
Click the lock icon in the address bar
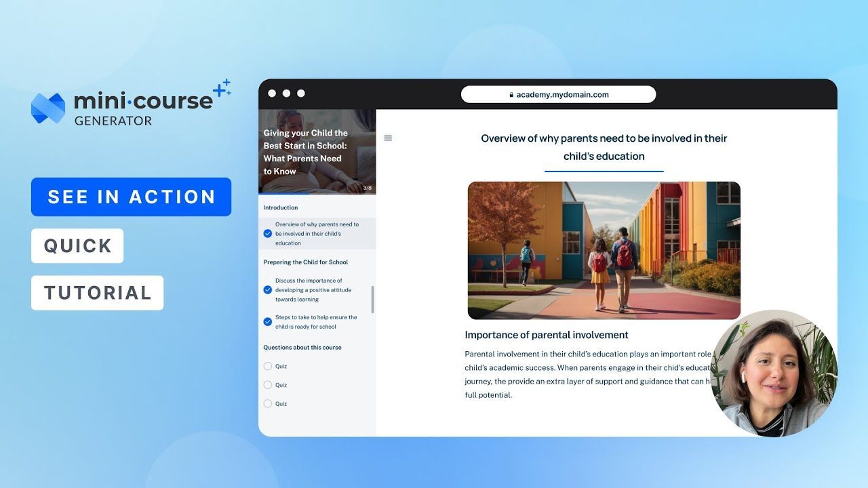pos(511,95)
